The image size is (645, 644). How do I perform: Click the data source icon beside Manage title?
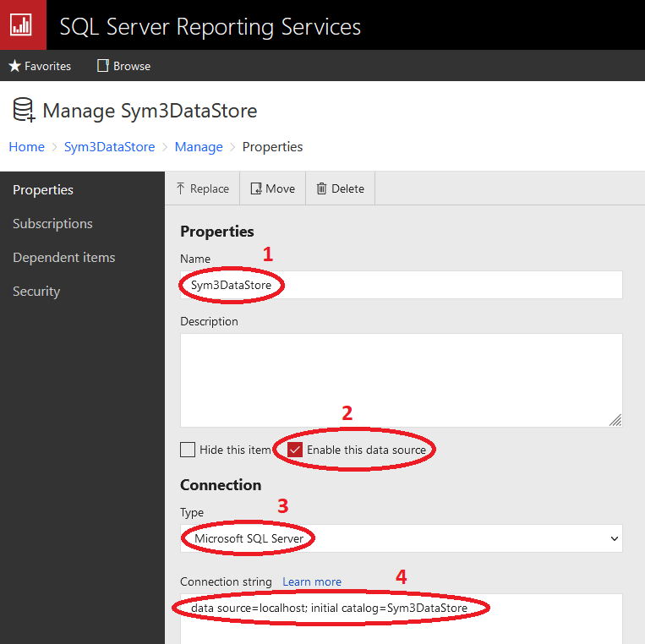point(24,111)
